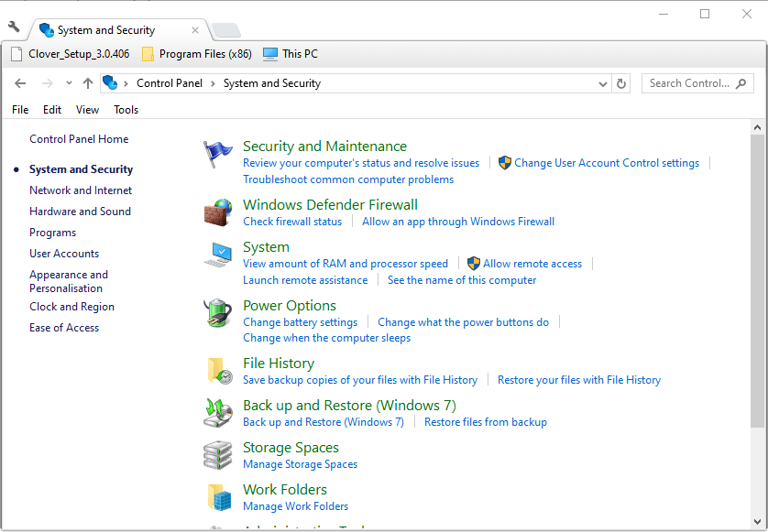Open the File menu
The width and height of the screenshot is (768, 532).
coord(20,110)
